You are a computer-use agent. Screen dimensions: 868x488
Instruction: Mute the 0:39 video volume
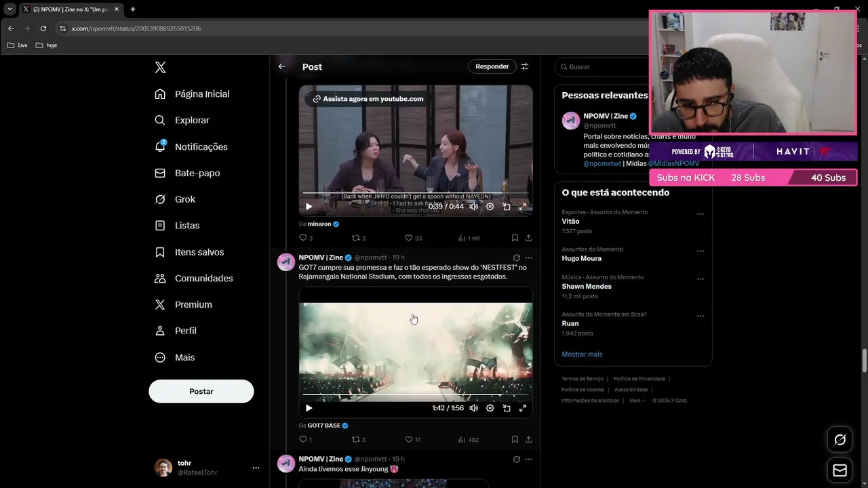coord(474,207)
